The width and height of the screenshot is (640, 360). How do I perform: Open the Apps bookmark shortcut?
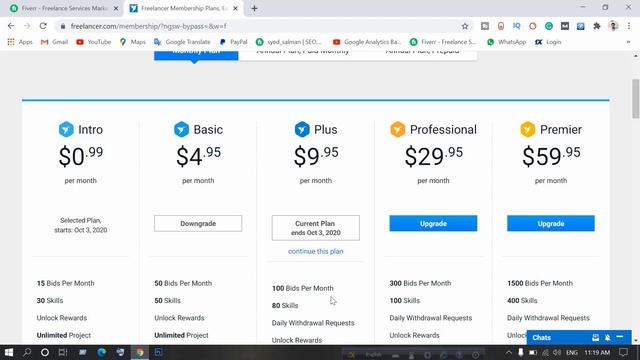[20, 42]
